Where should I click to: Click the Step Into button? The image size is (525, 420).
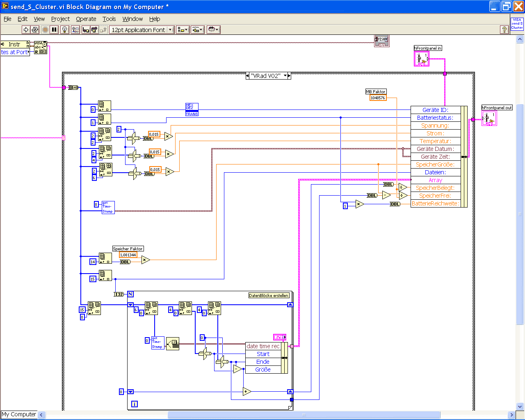pyautogui.click(x=86, y=30)
